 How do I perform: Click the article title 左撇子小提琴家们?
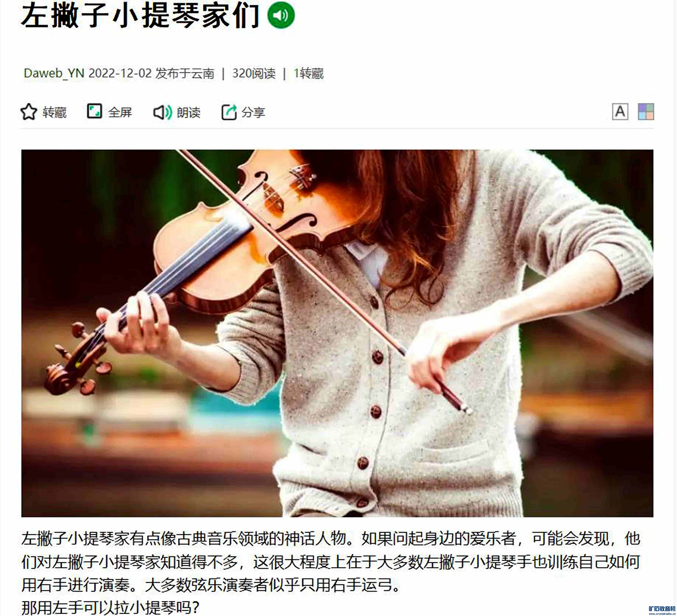point(140,15)
